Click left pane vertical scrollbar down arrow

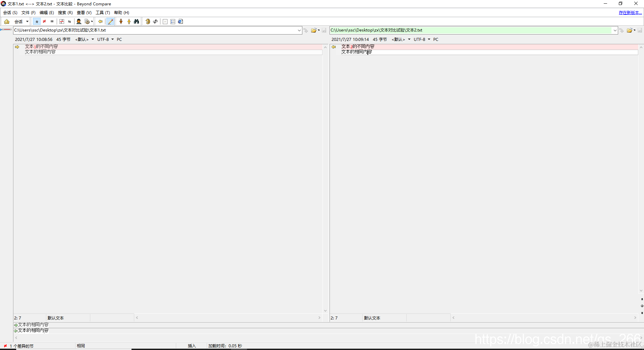tap(325, 311)
